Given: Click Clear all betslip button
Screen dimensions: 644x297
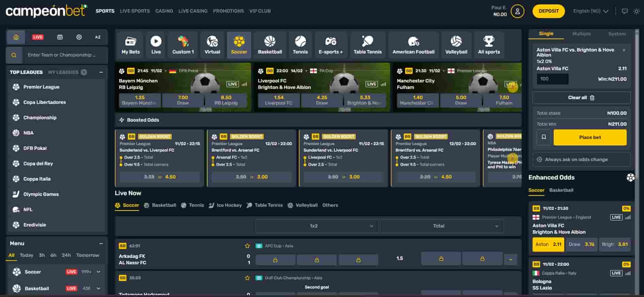Looking at the screenshot, I should coord(581,98).
